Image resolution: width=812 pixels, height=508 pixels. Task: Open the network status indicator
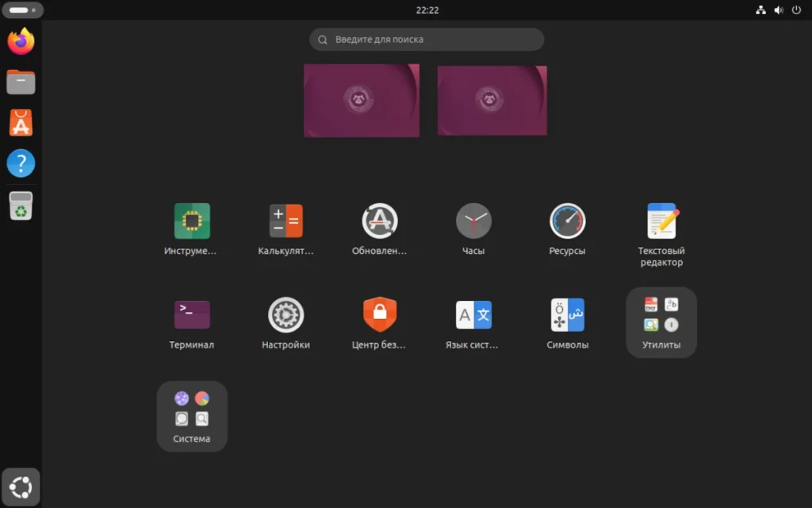[760, 10]
